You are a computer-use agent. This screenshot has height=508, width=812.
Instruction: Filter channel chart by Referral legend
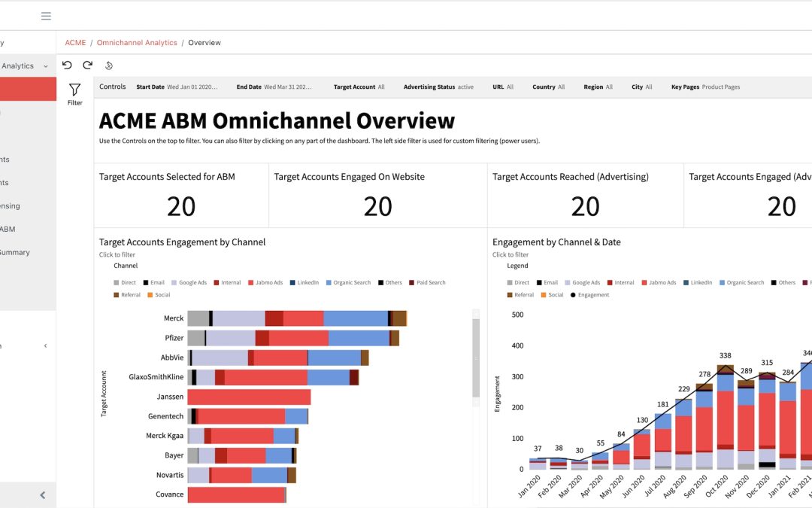coord(127,295)
